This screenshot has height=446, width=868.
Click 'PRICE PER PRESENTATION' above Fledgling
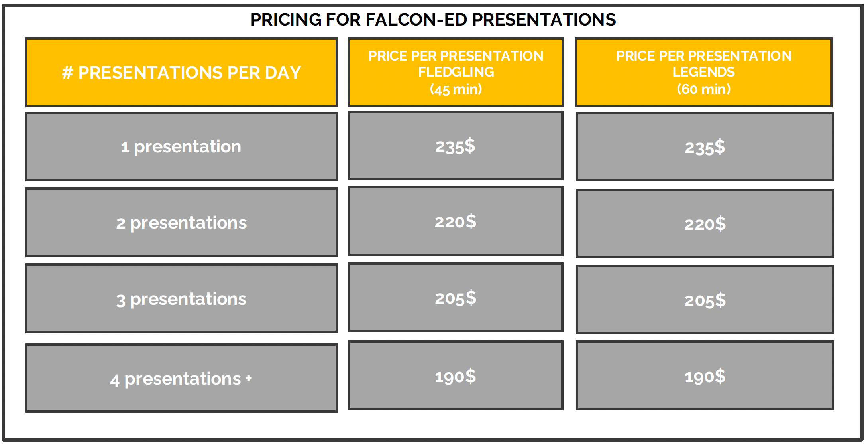click(x=456, y=56)
